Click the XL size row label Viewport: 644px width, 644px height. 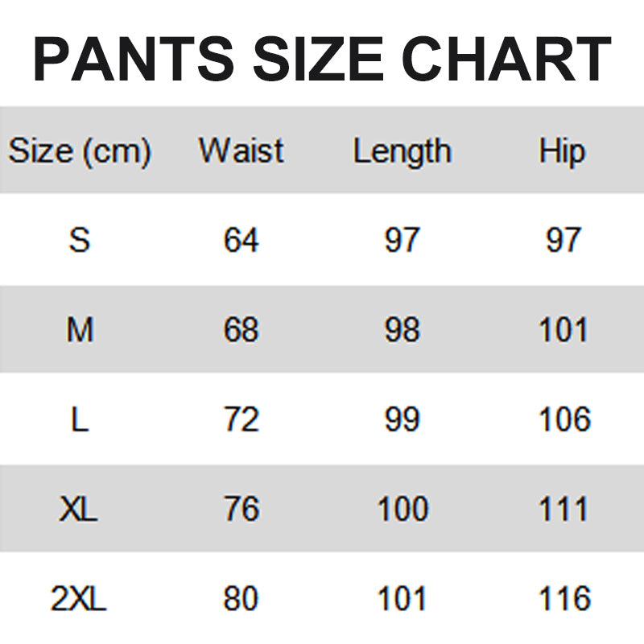tap(80, 509)
